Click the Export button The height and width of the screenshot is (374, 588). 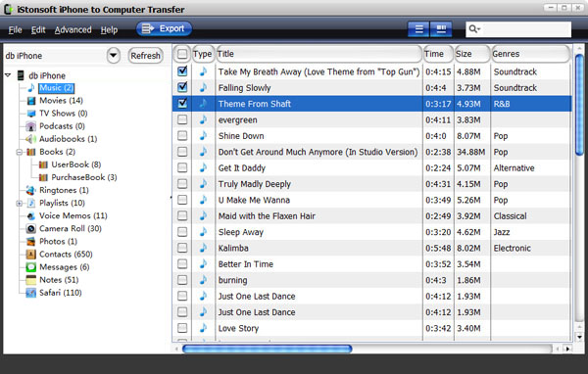(164, 28)
